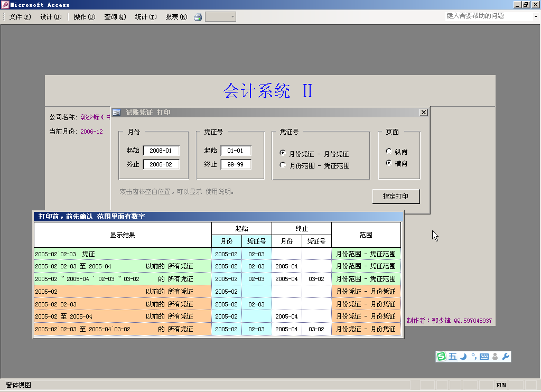Select the 月份范围 - 凭证范围 radio option
Screen dimensions: 541x392
pos(283,165)
